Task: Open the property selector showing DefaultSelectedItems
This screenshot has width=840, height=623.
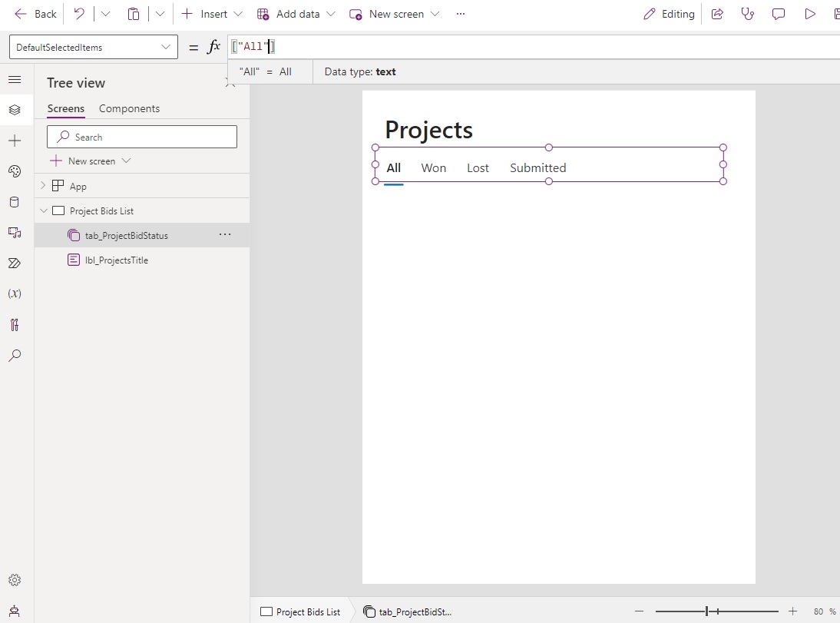Action: [x=92, y=47]
